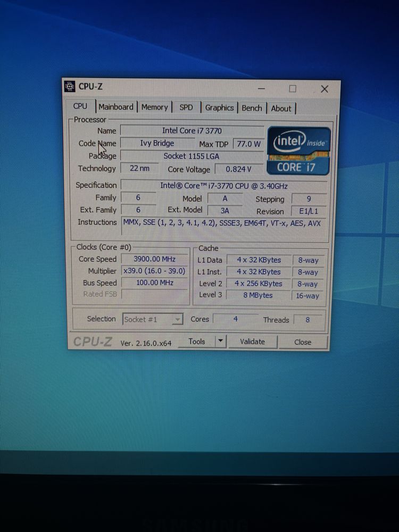Click the Threads value '8'
399x532 pixels.
tap(307, 320)
